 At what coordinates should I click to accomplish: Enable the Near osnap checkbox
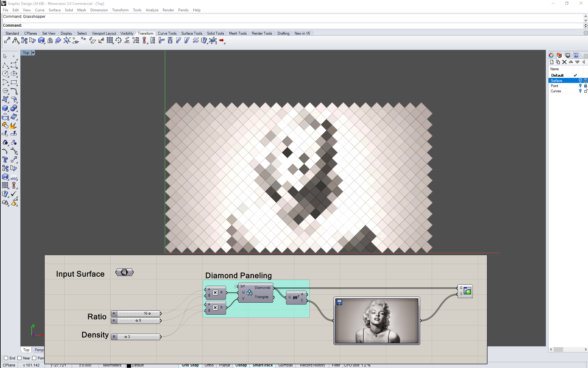coord(20,358)
